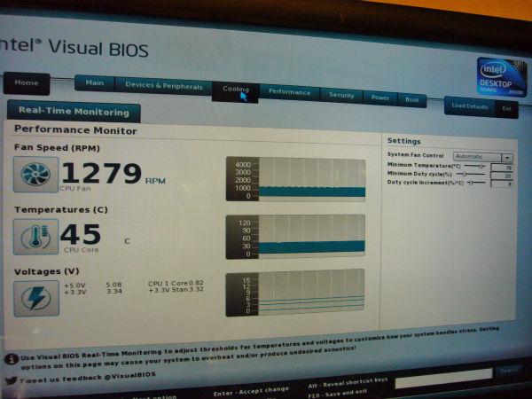
Task: Click the Settings panel heading
Action: tap(403, 141)
